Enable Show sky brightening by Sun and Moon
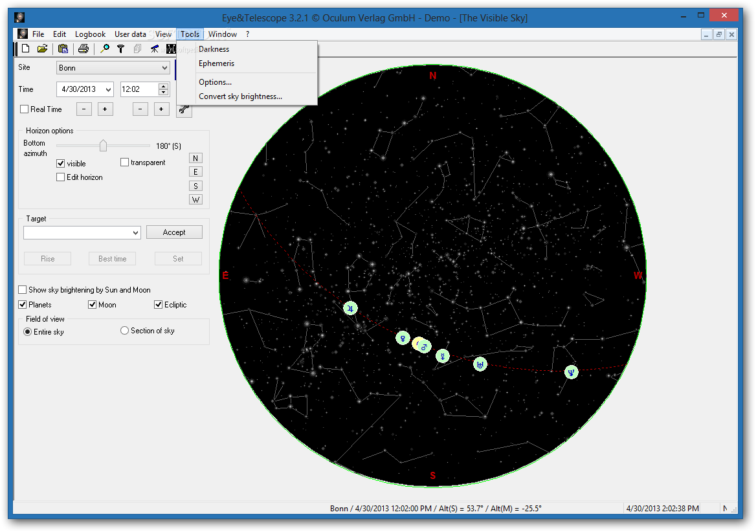The height and width of the screenshot is (532, 756). point(22,289)
